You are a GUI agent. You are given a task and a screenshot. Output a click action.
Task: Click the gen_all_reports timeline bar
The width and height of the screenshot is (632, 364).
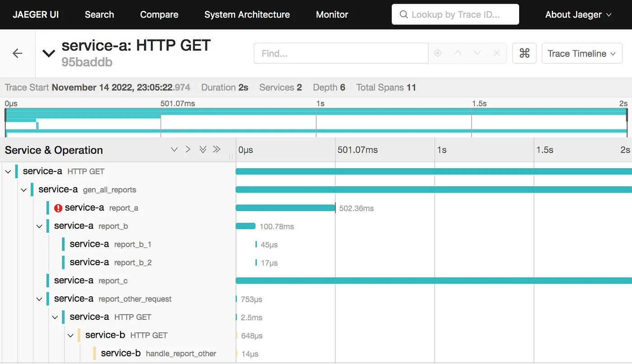point(434,189)
